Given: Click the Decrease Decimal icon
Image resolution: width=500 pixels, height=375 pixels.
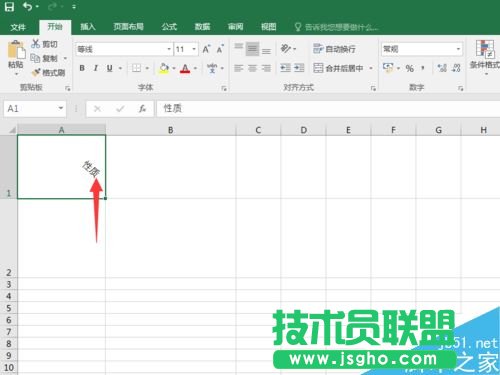Looking at the screenshot, I should (456, 68).
